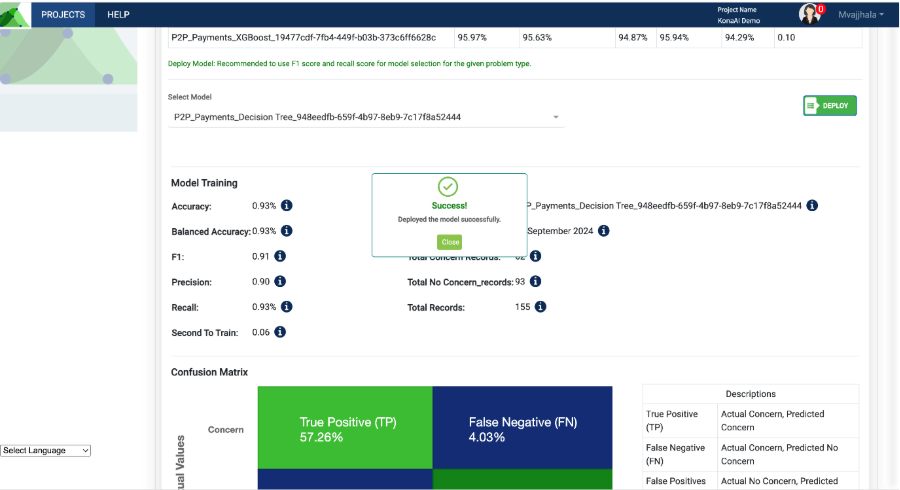Click the info icon next to Accuracy
900x490 pixels.
click(286, 206)
